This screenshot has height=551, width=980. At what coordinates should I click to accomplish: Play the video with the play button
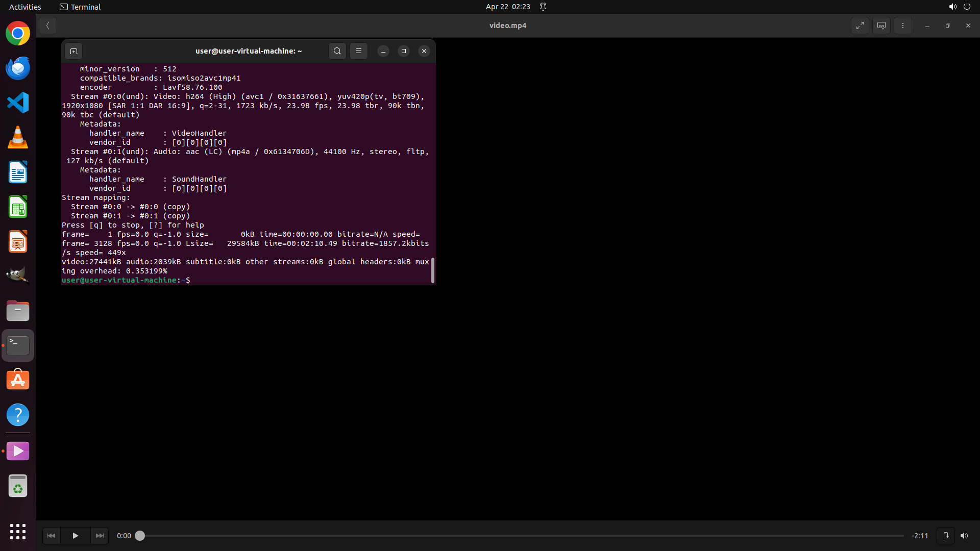[x=75, y=536]
